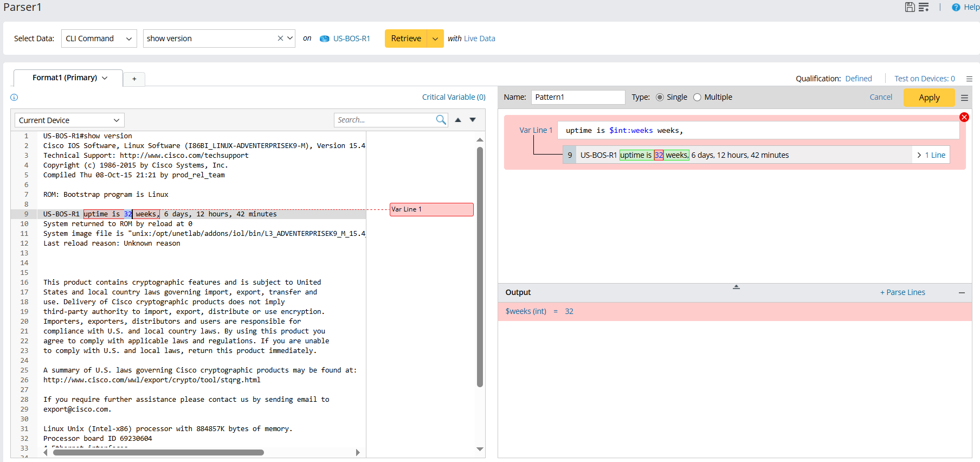
Task: Click the $weeks (int) output variable
Action: pos(526,311)
